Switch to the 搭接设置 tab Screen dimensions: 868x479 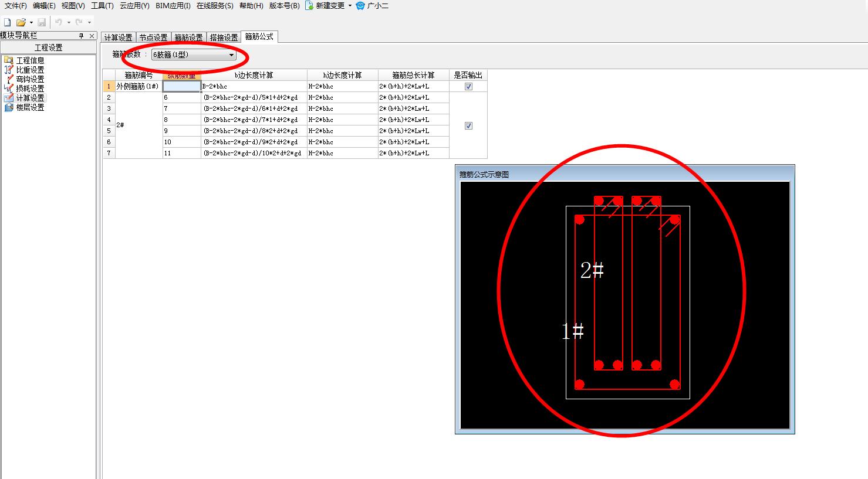pos(224,38)
